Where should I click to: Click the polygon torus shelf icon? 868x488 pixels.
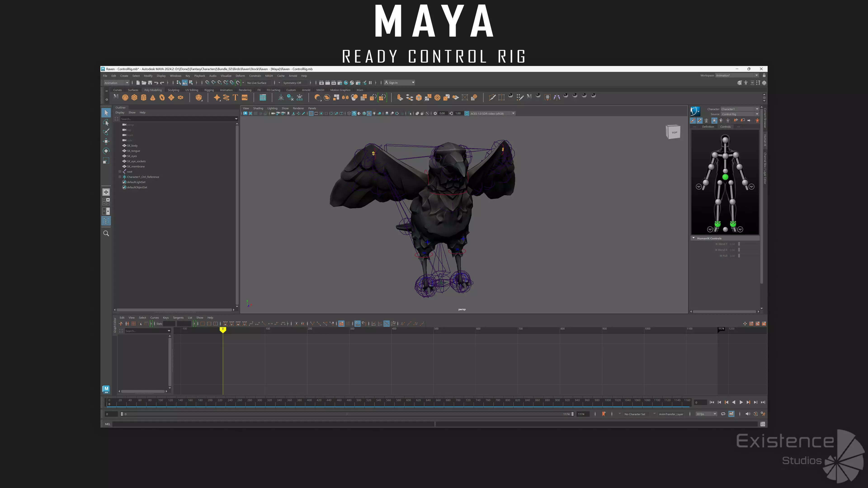pos(162,97)
